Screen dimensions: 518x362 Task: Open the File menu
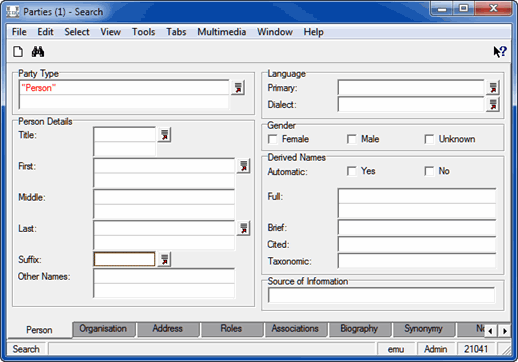[x=19, y=32]
